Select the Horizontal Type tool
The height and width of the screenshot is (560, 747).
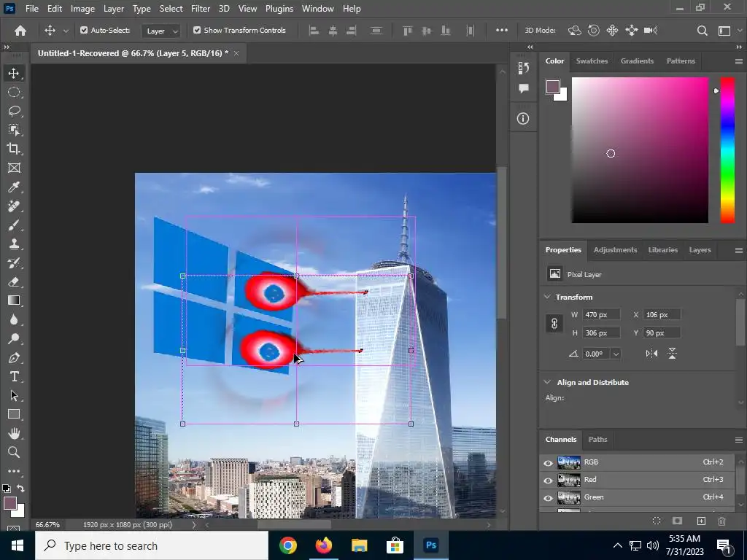[14, 377]
